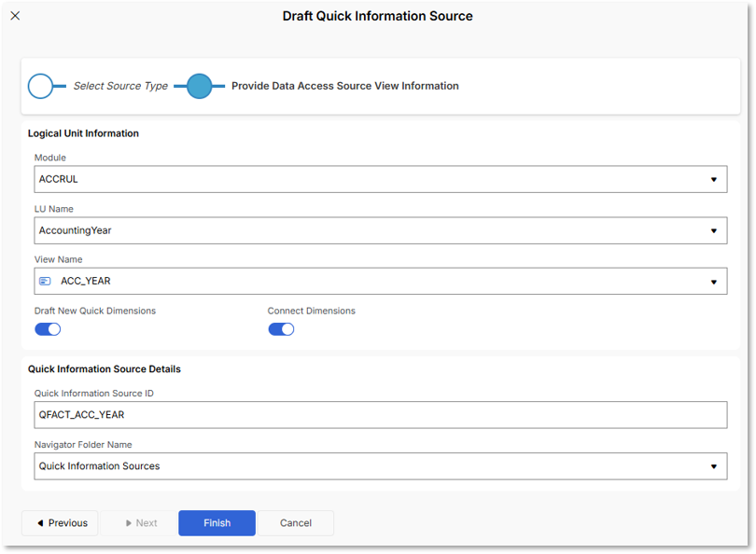Toggle the Connect Dimensions switch
Image resolution: width=756 pixels, height=554 pixels.
tap(281, 329)
